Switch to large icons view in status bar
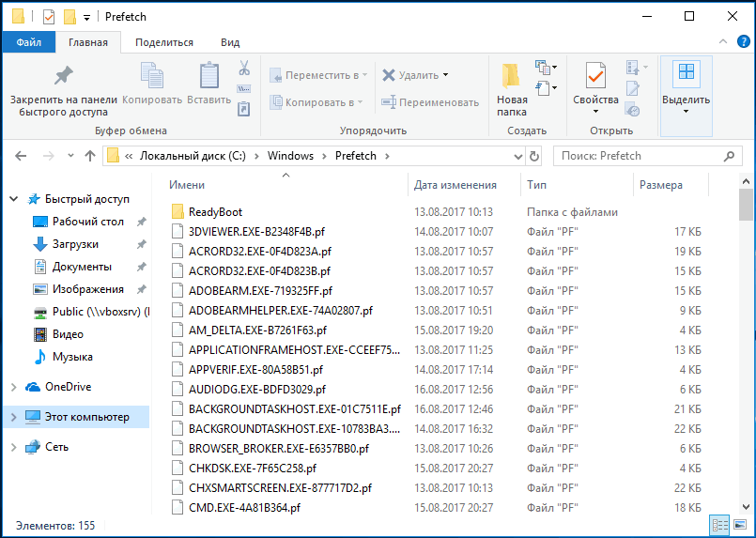756x538 pixels. [x=739, y=525]
